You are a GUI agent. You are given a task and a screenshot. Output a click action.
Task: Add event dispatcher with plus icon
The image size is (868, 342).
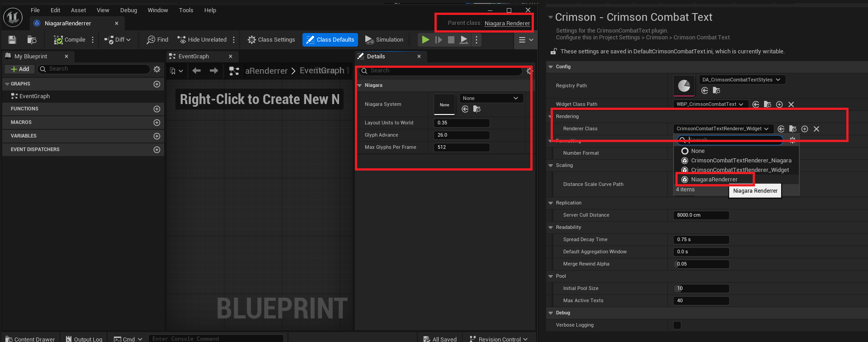point(157,150)
